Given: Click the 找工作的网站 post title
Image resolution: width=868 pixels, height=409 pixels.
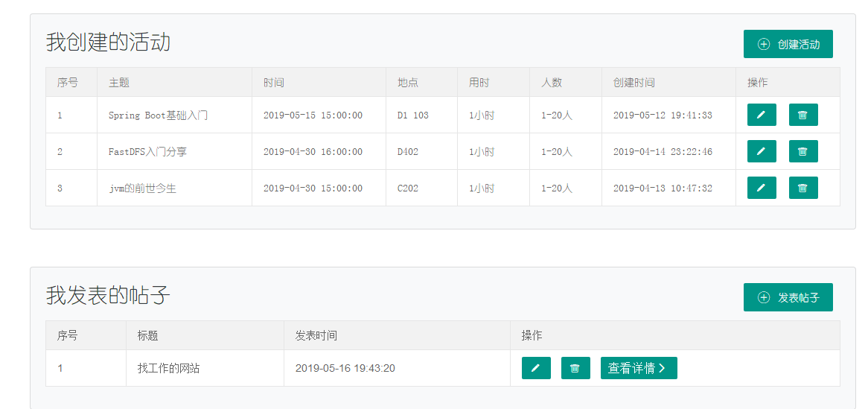Looking at the screenshot, I should (168, 368).
